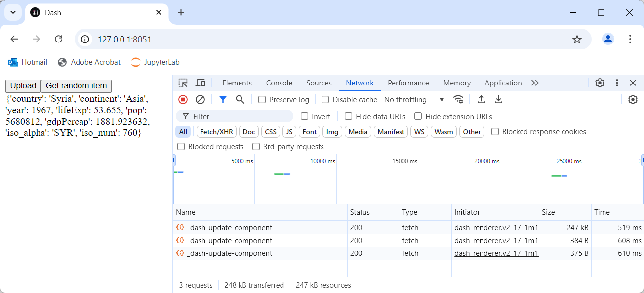The width and height of the screenshot is (644, 293).
Task: Filter requests by Font type
Action: tap(310, 132)
